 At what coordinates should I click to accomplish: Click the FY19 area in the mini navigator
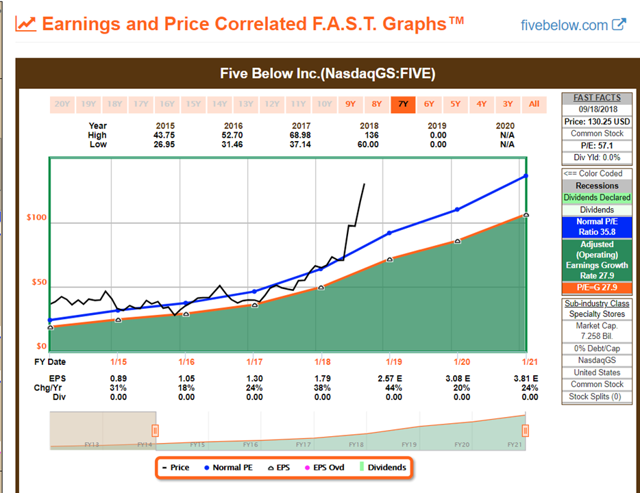409,444
